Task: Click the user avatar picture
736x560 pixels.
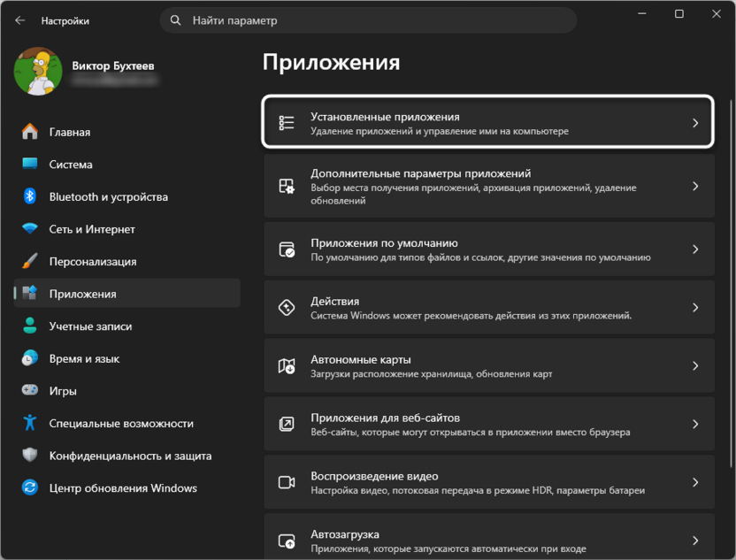Action: point(38,72)
